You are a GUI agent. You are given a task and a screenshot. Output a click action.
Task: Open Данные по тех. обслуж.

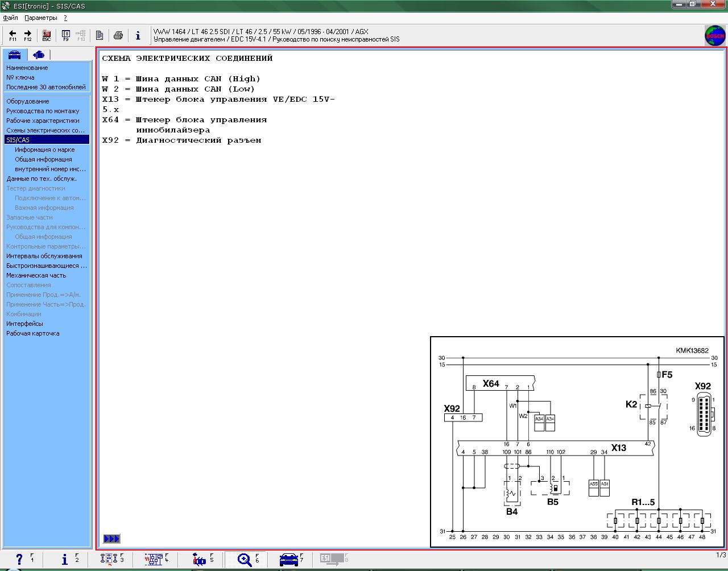42,179
